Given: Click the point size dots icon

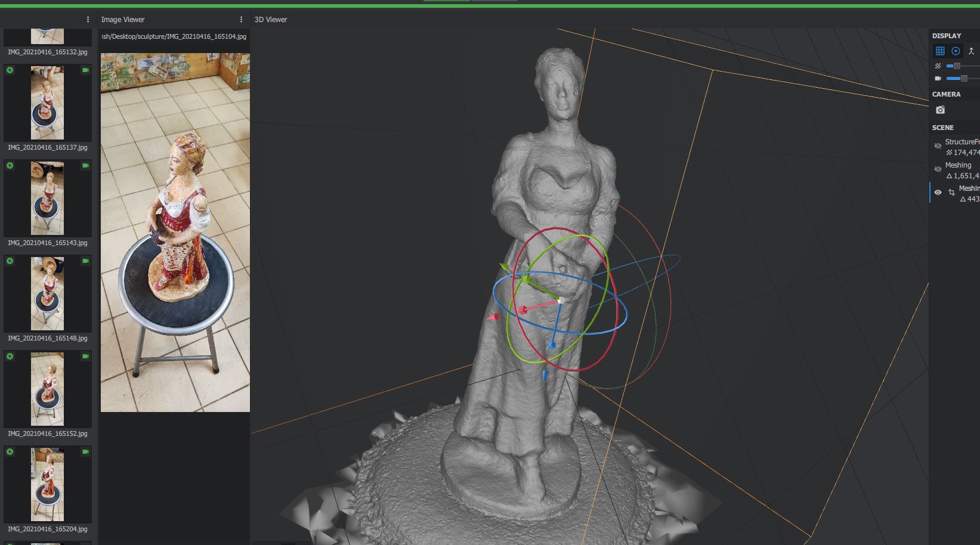Looking at the screenshot, I should 938,66.
